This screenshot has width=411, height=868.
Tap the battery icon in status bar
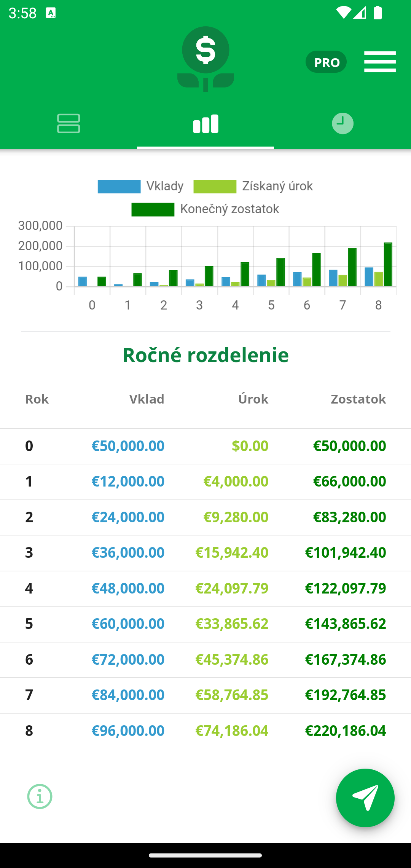(x=378, y=13)
